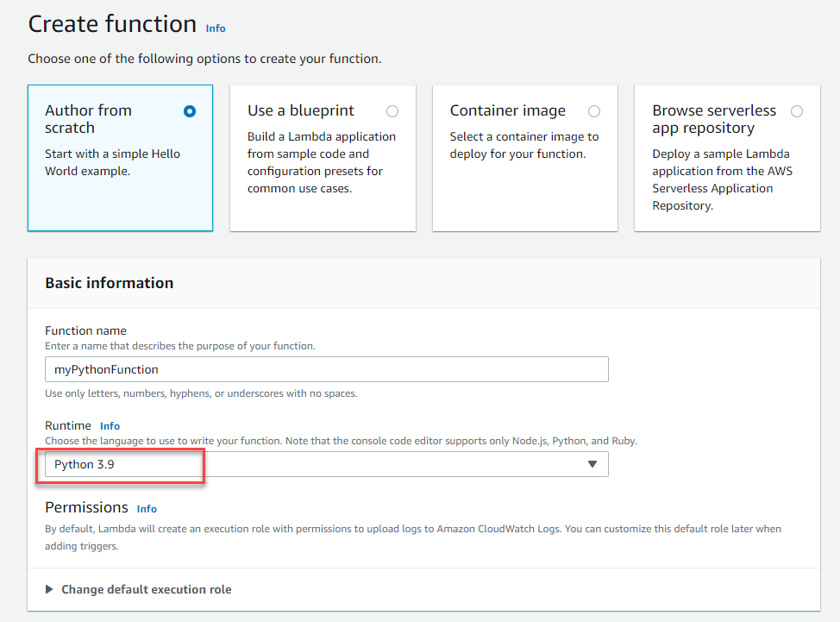Screen dimensions: 840x622
Task: Select Browse serverless app repository radio button
Action: pyautogui.click(x=796, y=111)
